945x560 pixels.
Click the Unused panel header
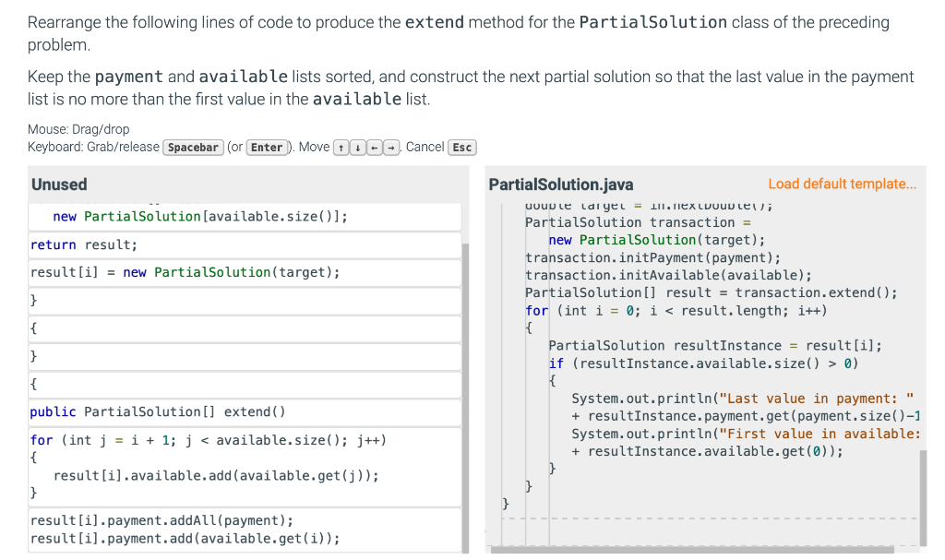59,184
